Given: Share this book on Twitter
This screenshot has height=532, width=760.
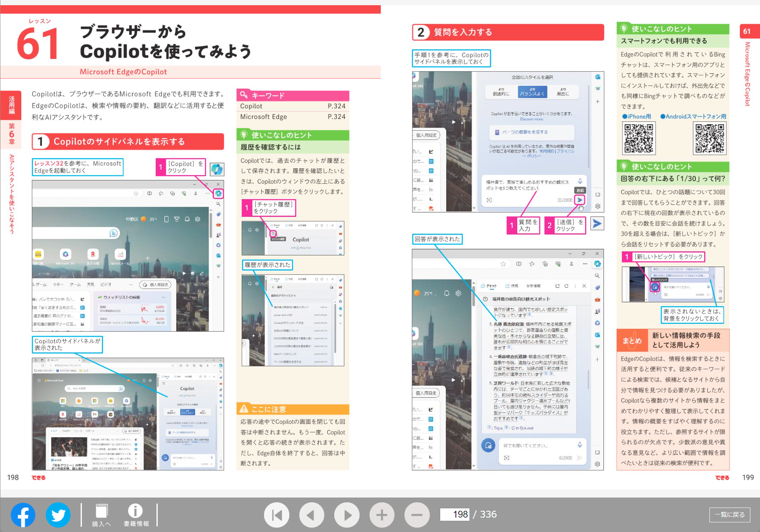Looking at the screenshot, I should [x=58, y=515].
